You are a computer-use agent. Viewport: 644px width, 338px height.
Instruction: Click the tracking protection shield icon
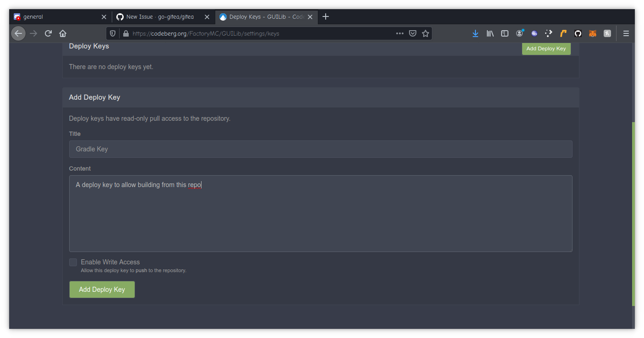tap(112, 33)
